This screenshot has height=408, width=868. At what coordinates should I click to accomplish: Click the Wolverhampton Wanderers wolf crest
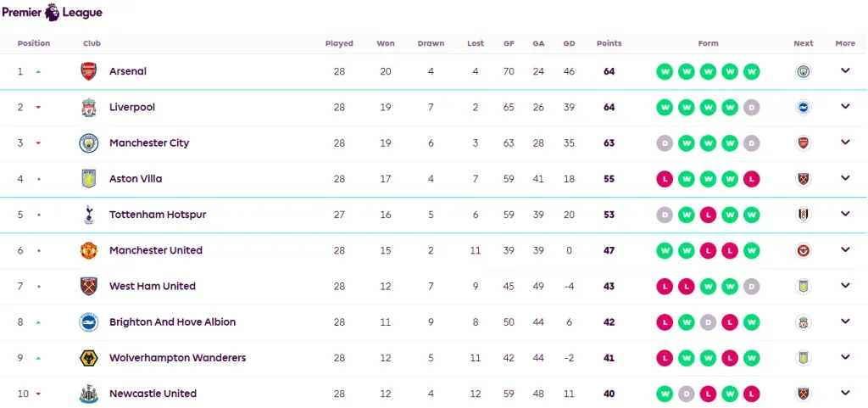[88, 358]
